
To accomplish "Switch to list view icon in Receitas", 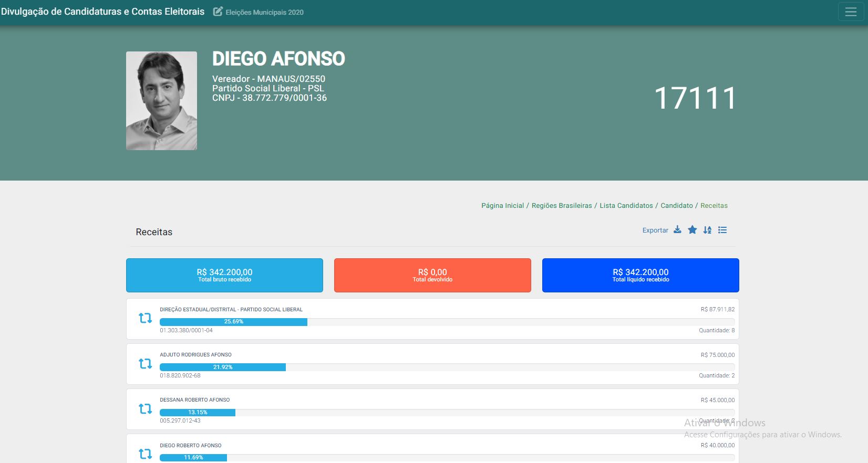I will tap(722, 230).
